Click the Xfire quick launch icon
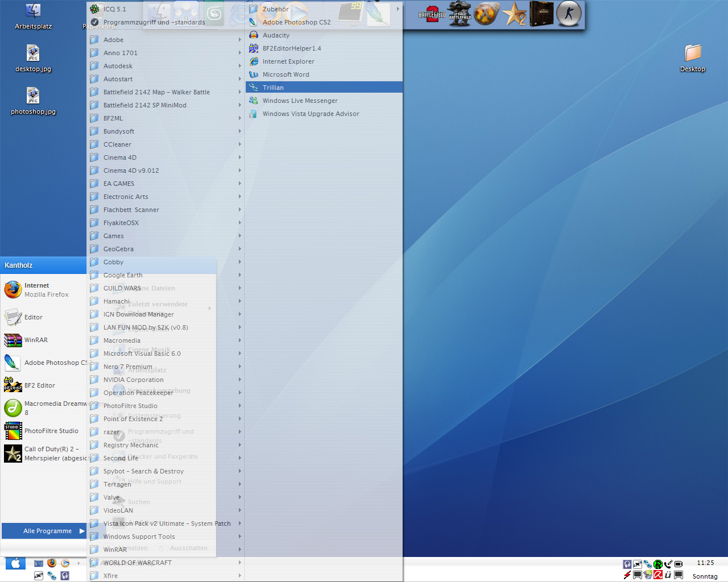The image size is (728, 582). click(x=39, y=576)
